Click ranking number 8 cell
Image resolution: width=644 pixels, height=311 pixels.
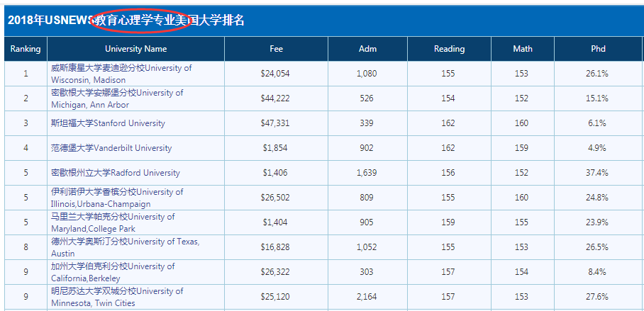click(26, 247)
